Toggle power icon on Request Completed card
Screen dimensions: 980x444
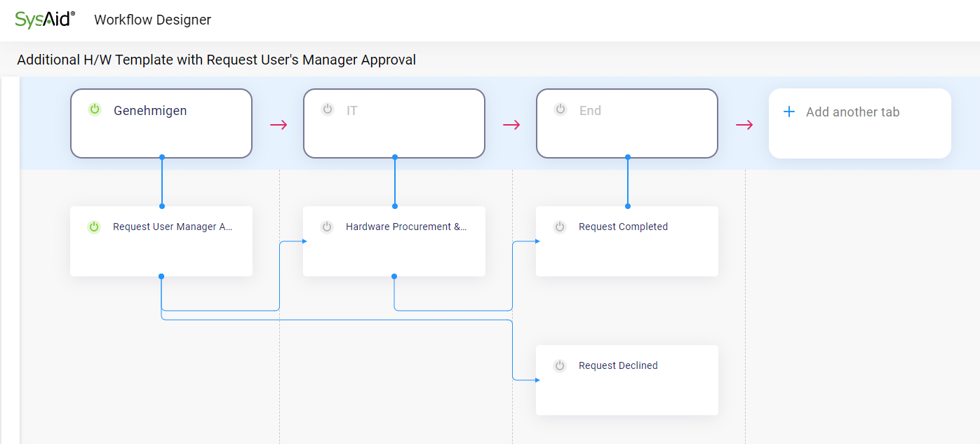click(560, 227)
